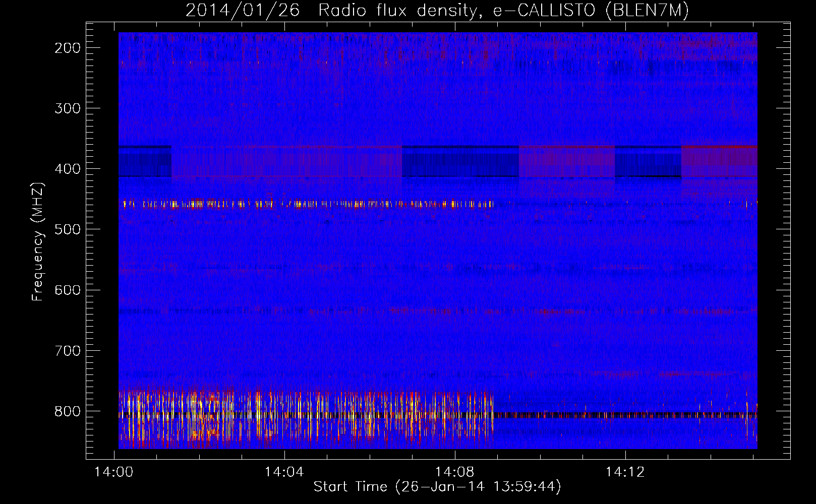Click the 300 frequency tick label
Image resolution: width=816 pixels, height=504 pixels.
[67, 108]
